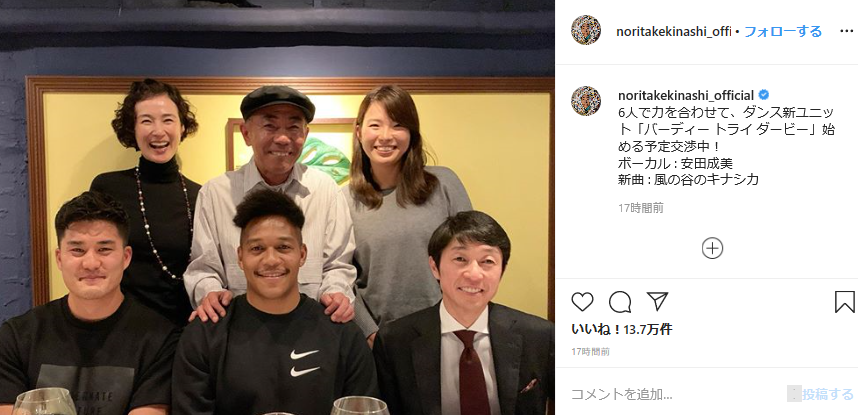
Task: Expand more comments with plus circle
Action: tap(712, 249)
